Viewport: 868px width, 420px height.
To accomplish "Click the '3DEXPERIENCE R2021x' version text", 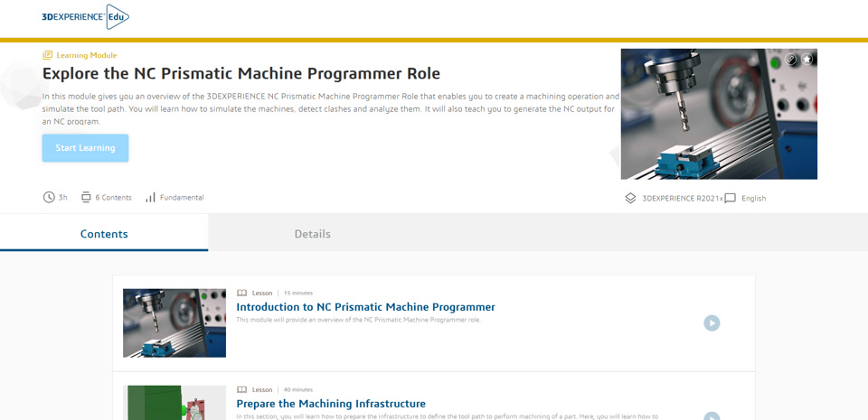I will (x=683, y=199).
